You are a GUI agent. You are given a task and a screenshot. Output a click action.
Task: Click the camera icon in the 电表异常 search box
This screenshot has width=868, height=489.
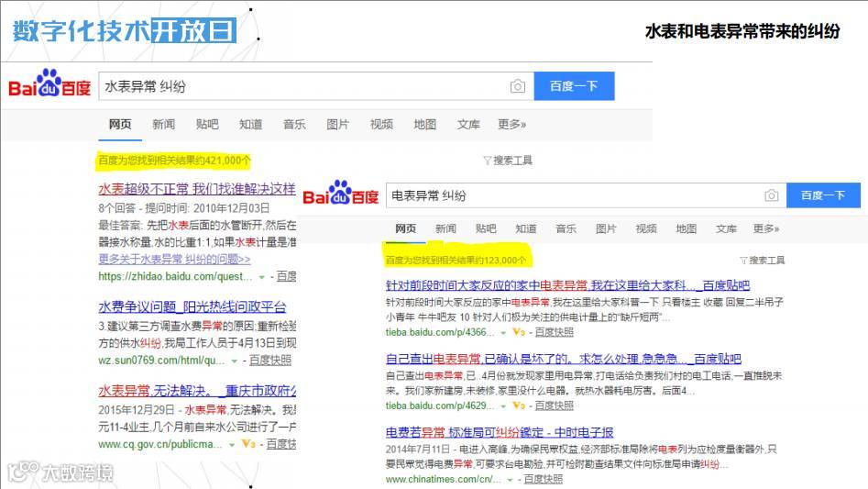pos(771,195)
